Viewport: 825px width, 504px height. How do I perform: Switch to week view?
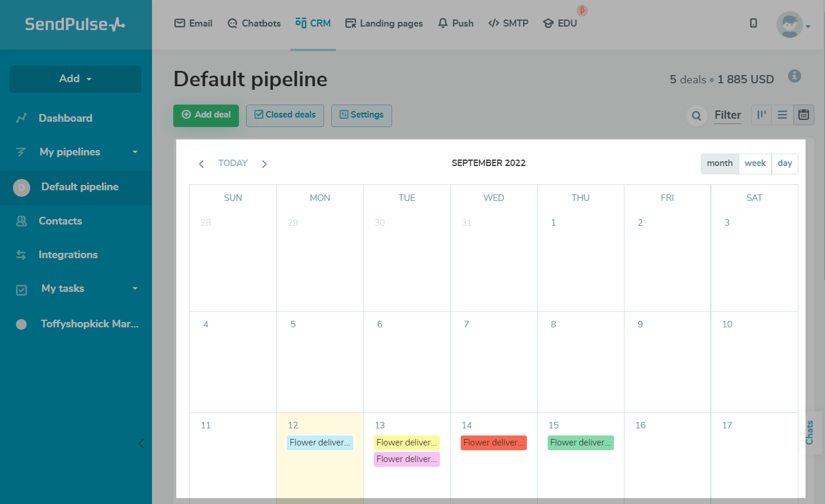pos(755,163)
